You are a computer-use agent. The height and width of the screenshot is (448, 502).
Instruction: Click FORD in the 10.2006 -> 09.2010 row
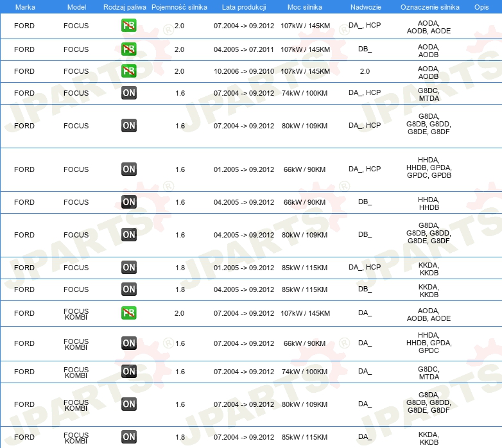[24, 71]
